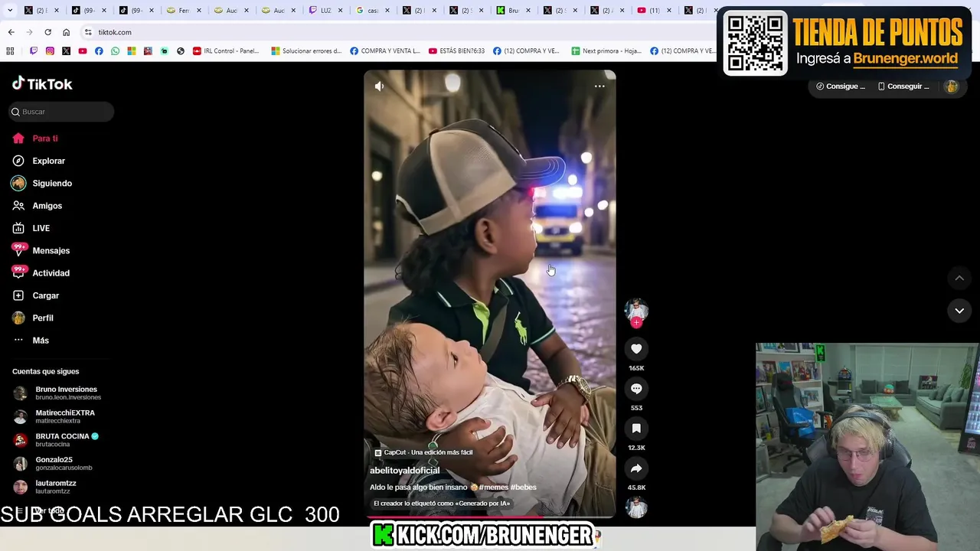Open the WhatsApp bookmark icon
This screenshot has height=551, width=980.
point(115,51)
